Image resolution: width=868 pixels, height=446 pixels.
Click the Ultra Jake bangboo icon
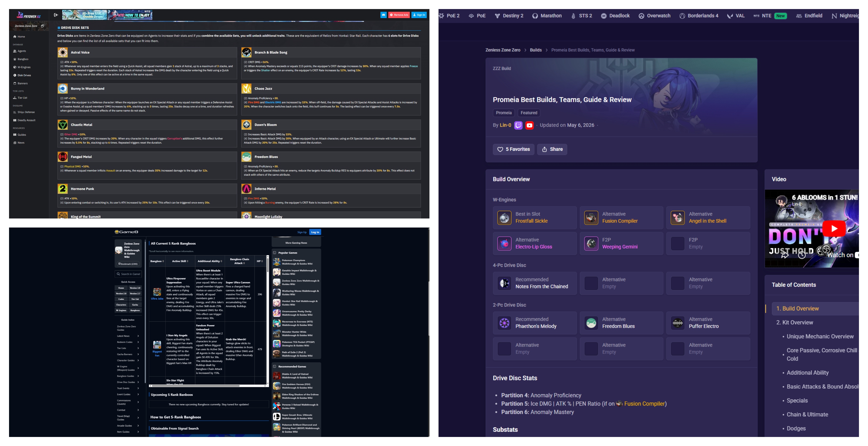coord(157,292)
